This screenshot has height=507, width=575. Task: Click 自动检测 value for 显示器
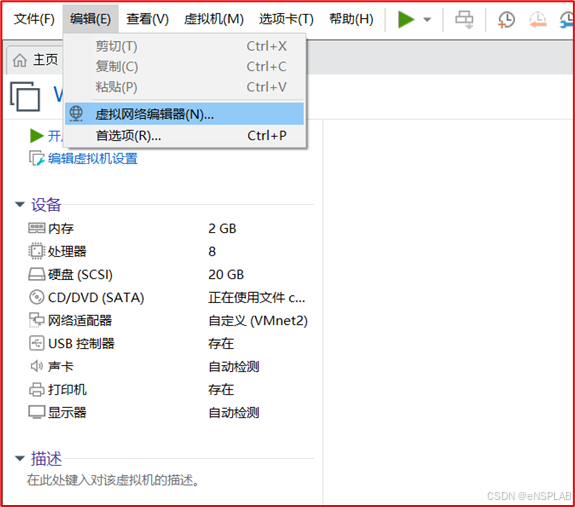[x=234, y=412]
